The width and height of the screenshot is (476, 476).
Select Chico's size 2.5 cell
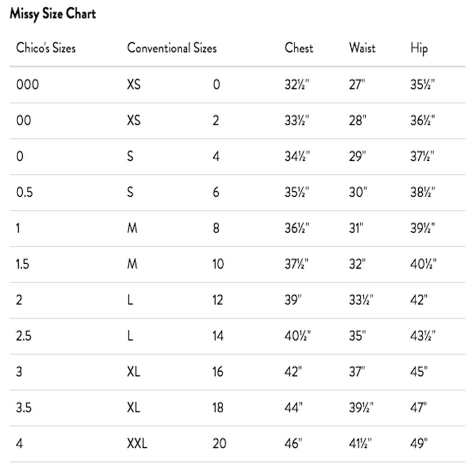[x=24, y=336]
